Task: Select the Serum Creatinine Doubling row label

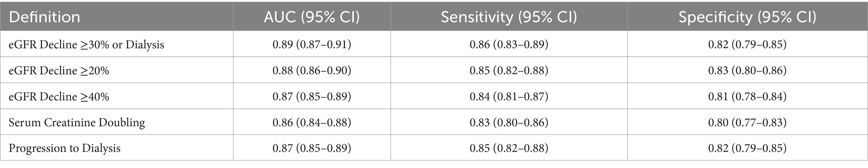Action: click(x=77, y=123)
